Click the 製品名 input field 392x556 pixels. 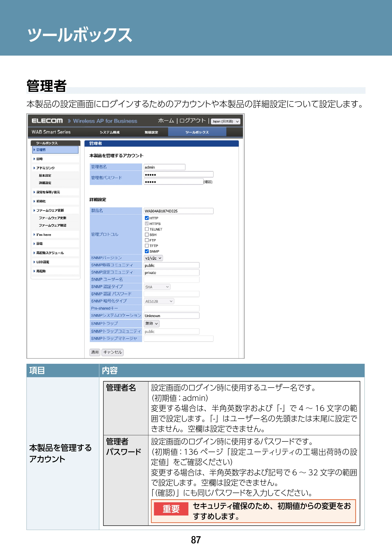[x=179, y=211]
